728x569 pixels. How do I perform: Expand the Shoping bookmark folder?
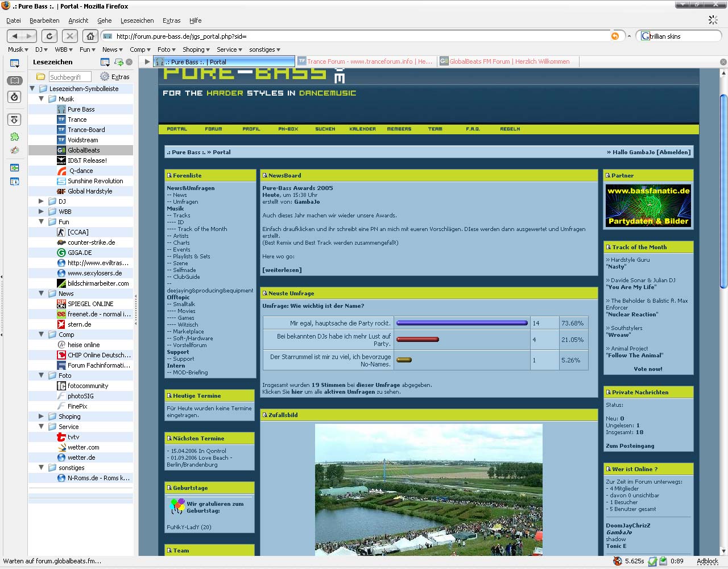(x=41, y=417)
